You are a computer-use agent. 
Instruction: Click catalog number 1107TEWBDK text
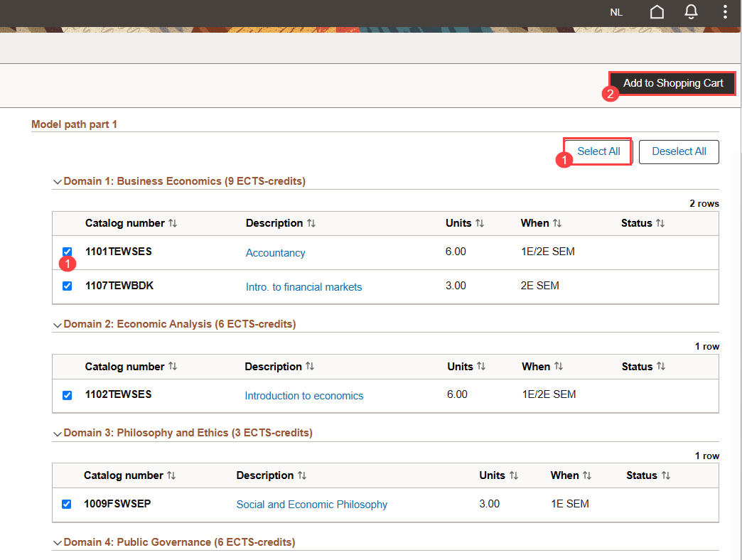click(x=119, y=286)
